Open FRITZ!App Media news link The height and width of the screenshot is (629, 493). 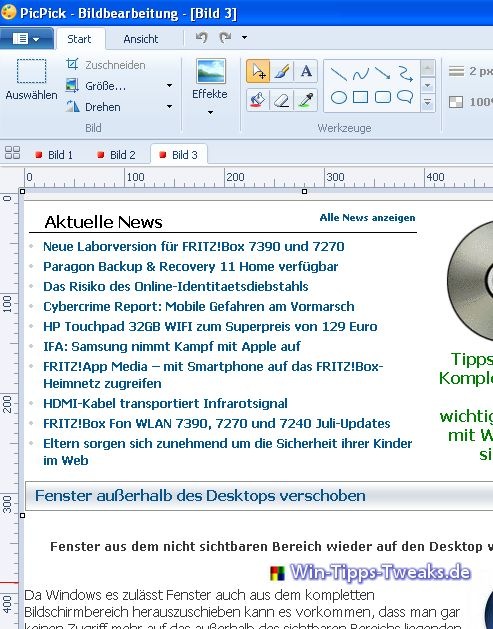(213, 375)
